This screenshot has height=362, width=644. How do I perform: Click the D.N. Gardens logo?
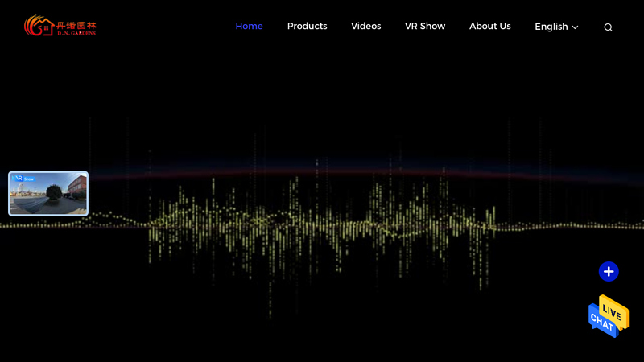[x=60, y=26]
